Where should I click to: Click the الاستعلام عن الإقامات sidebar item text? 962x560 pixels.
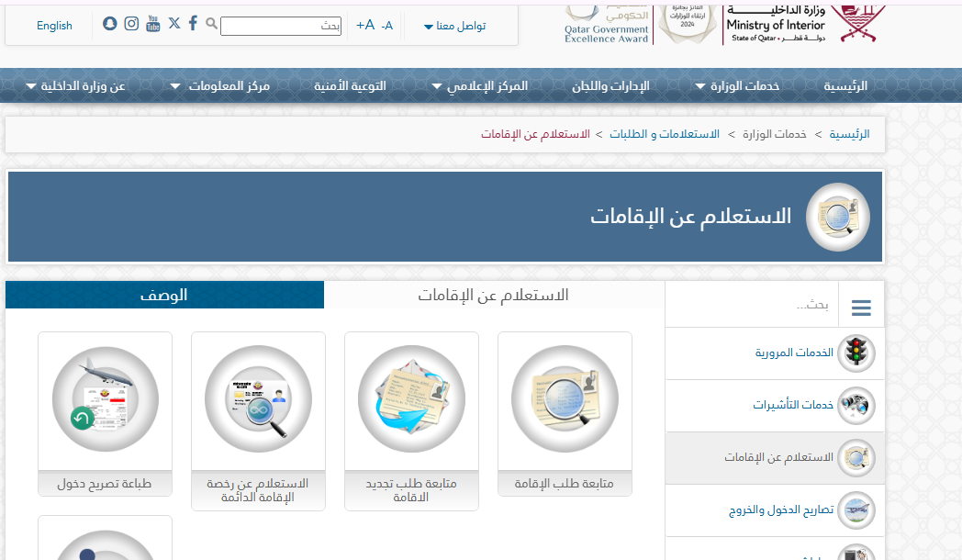point(778,457)
